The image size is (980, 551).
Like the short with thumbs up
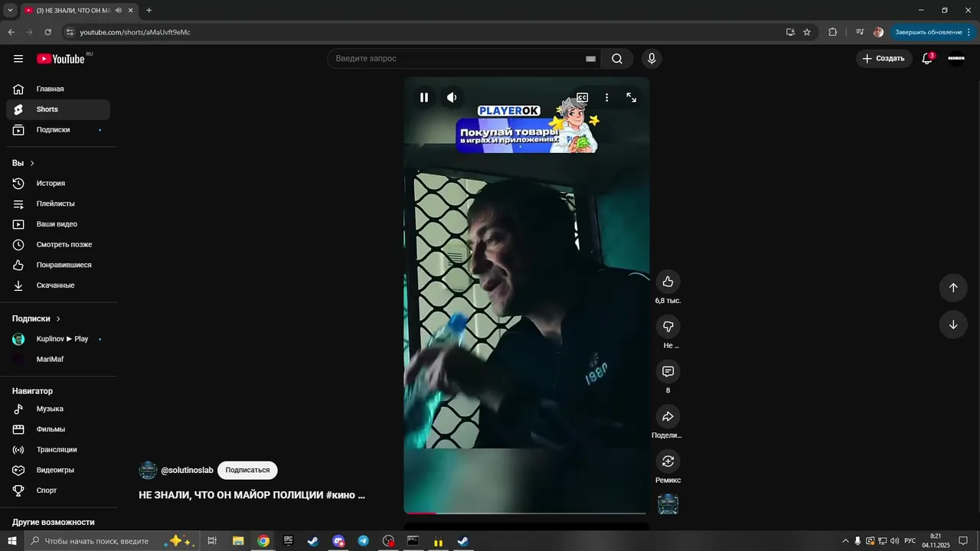coord(668,282)
